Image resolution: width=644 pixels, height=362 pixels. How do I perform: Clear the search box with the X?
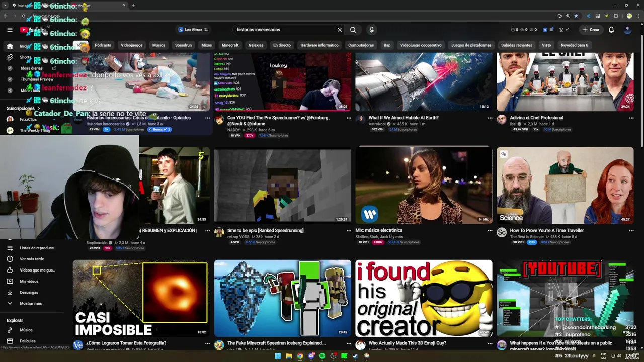[340, 30]
